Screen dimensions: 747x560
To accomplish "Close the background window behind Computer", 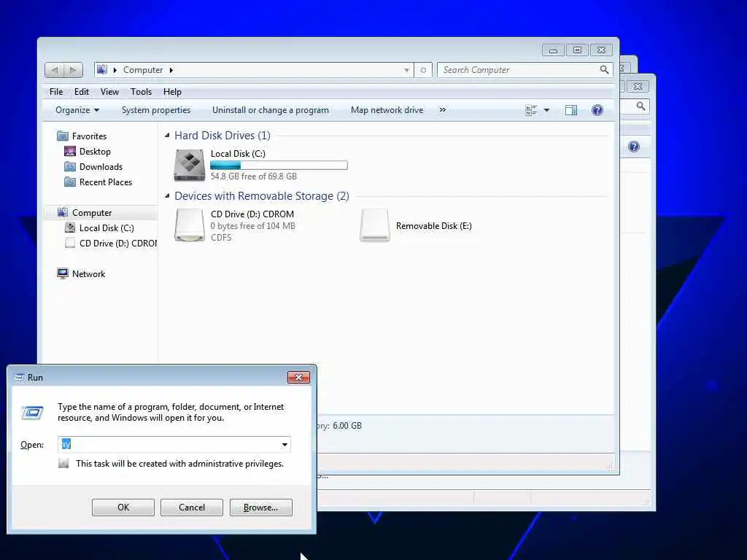I will 638,86.
